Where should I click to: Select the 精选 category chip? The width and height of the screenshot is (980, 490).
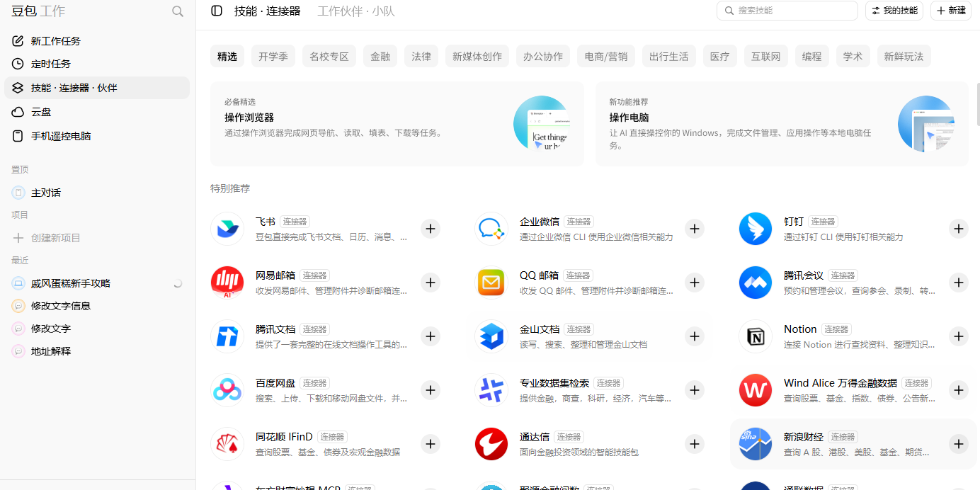(227, 57)
